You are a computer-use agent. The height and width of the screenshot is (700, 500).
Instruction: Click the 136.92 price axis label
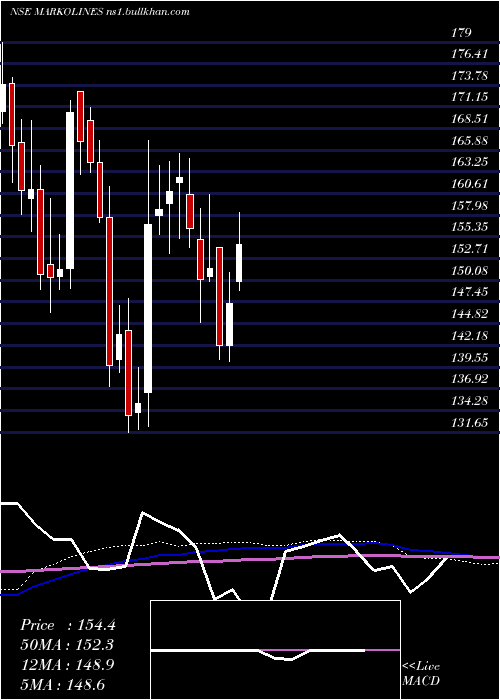point(470,379)
